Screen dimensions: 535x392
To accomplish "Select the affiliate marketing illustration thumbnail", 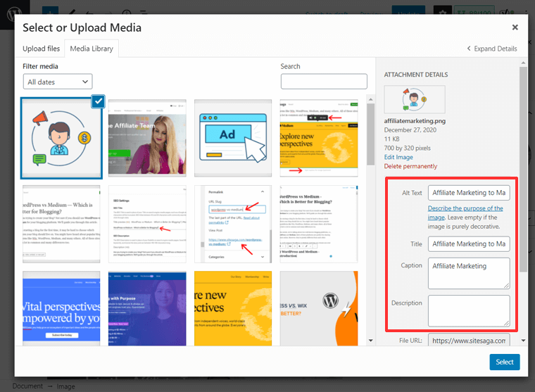I will pyautogui.click(x=61, y=139).
